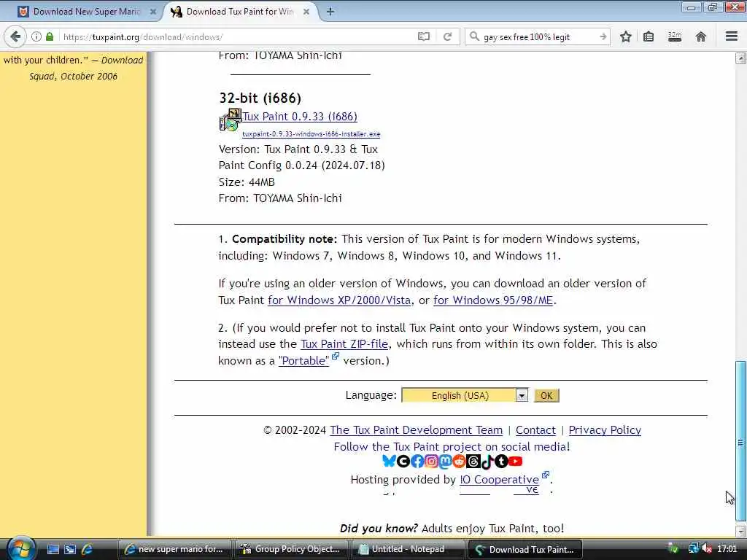
Task: Open Tux Paint's YouTube icon
Action: (516, 461)
